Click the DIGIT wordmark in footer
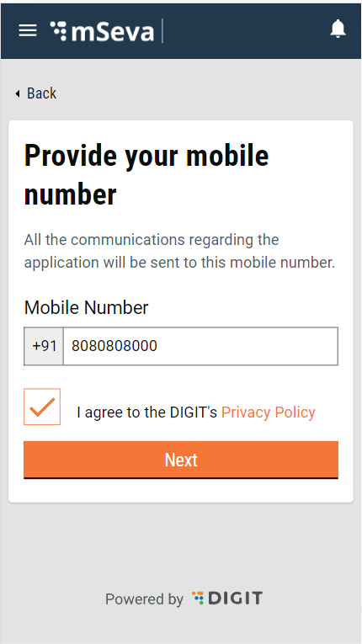This screenshot has height=644, width=362. click(235, 598)
